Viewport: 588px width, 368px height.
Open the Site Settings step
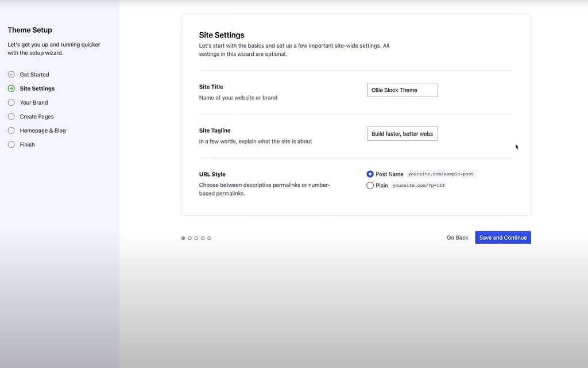[37, 89]
